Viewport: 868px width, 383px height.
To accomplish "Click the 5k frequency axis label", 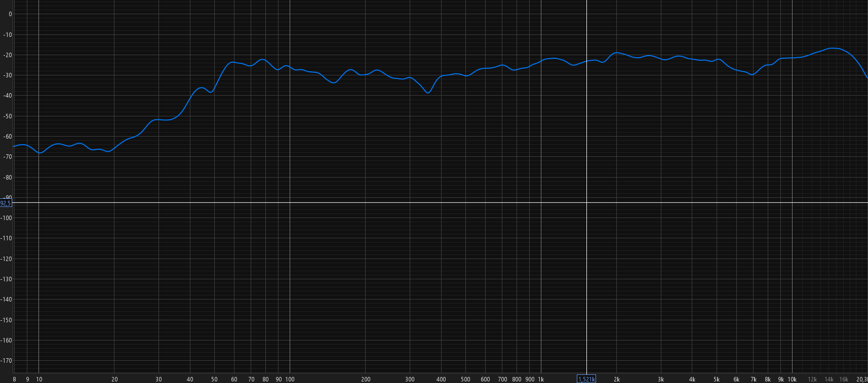I will 717,379.
